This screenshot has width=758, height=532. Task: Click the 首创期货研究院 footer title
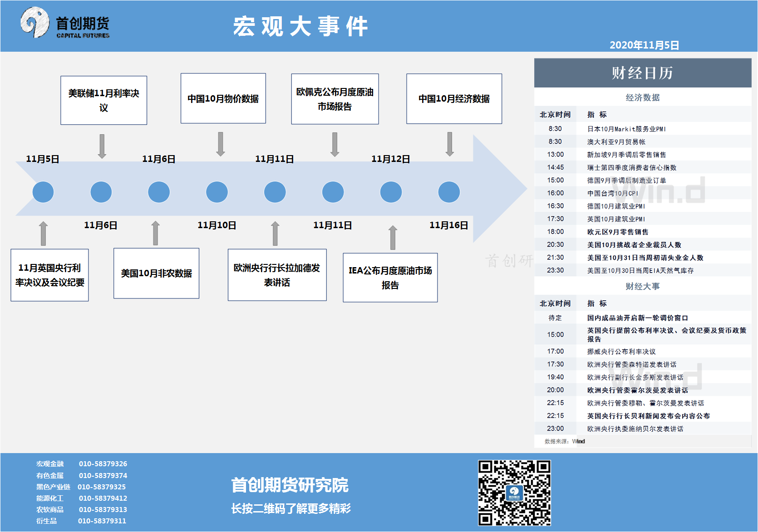click(290, 485)
